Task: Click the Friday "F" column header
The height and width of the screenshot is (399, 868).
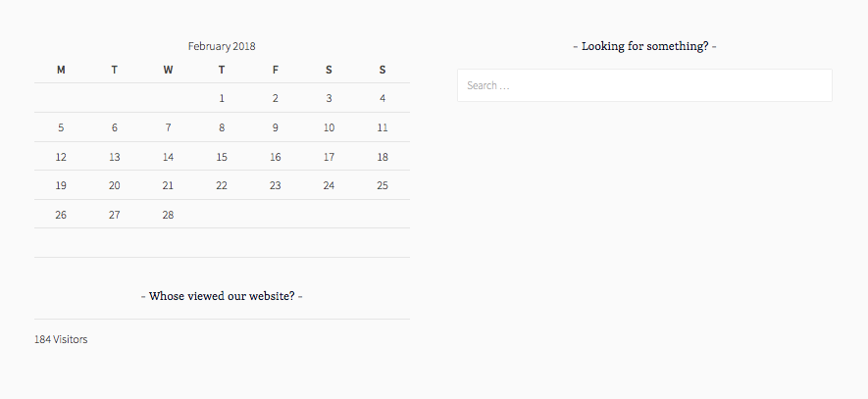Action: pos(276,70)
